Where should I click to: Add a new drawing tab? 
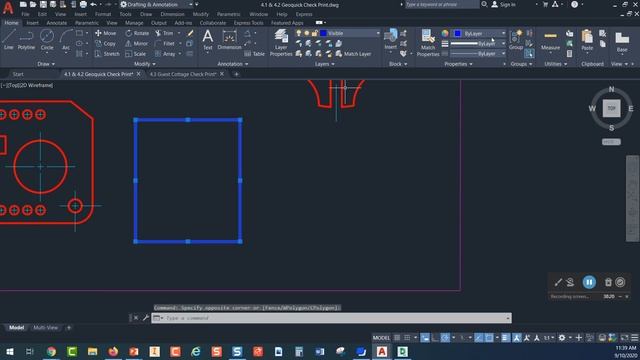tap(236, 74)
